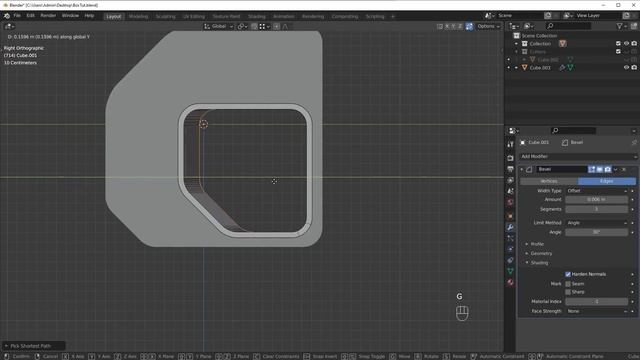Open the Render properties tab
This screenshot has width=640, height=360.
510,158
